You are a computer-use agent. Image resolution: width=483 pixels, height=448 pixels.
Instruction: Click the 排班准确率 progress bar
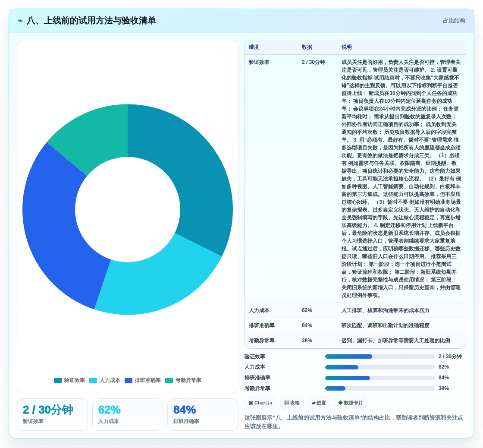tap(380, 378)
